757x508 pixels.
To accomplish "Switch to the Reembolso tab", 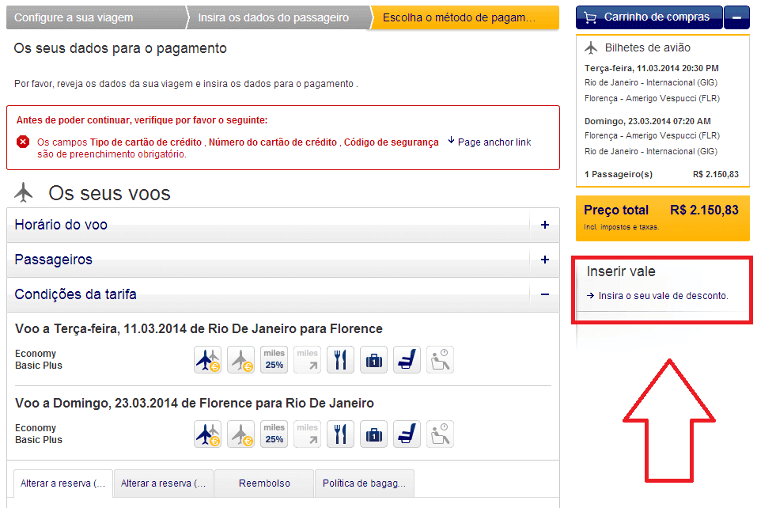I will [x=264, y=483].
